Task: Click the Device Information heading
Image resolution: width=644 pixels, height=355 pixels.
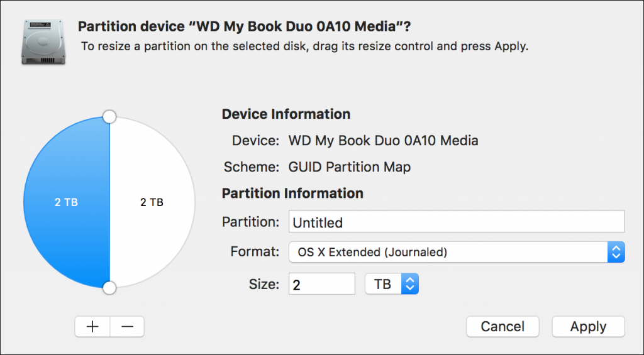Action: (x=286, y=114)
